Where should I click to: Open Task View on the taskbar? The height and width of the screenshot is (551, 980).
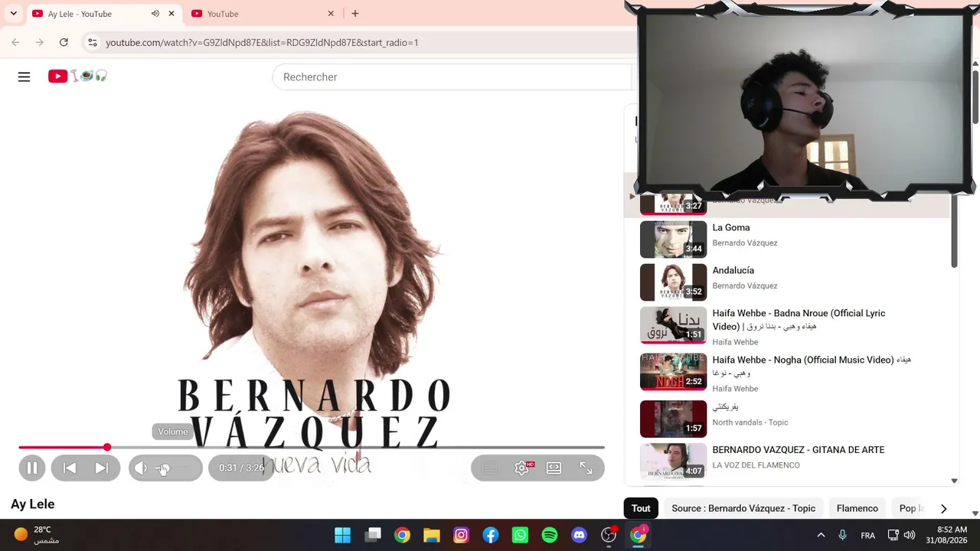373,535
